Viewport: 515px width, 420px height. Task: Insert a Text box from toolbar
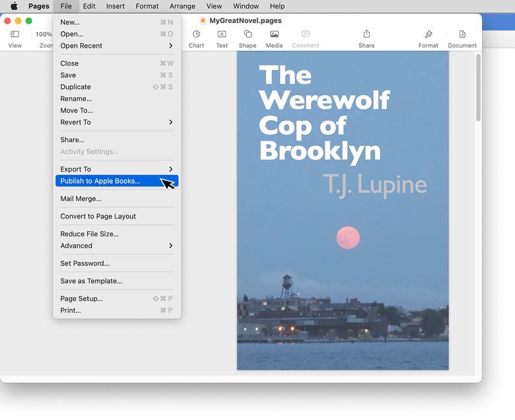pyautogui.click(x=222, y=34)
